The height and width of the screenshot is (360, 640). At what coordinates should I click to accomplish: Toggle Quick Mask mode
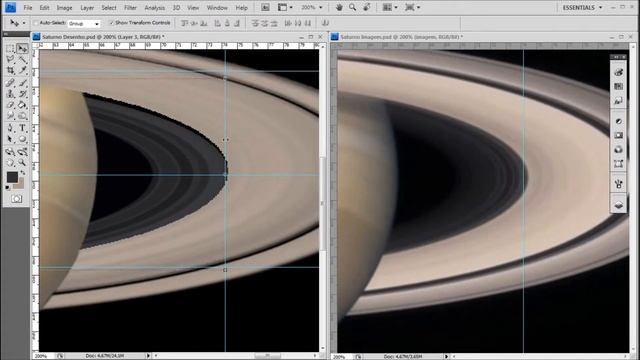[17, 199]
